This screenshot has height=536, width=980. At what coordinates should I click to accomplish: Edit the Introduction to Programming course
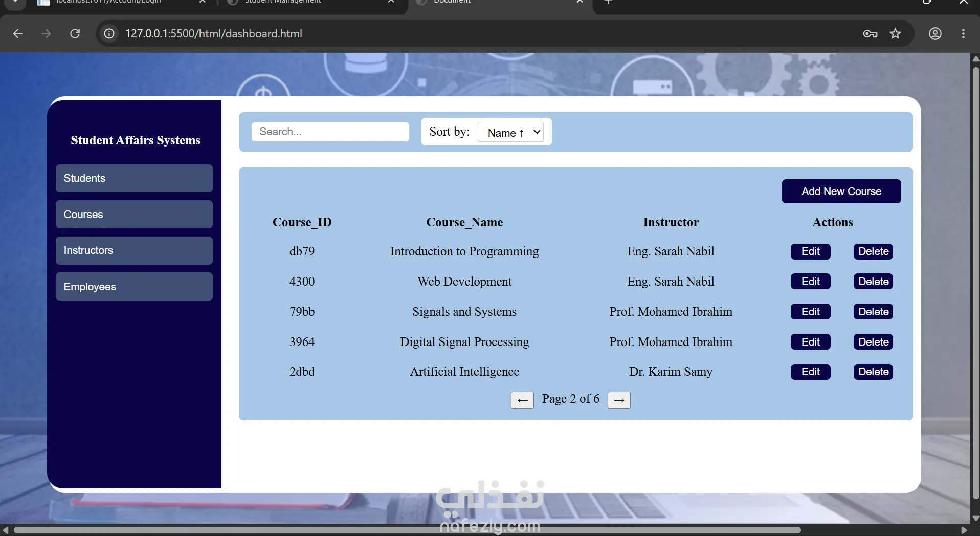(x=811, y=251)
